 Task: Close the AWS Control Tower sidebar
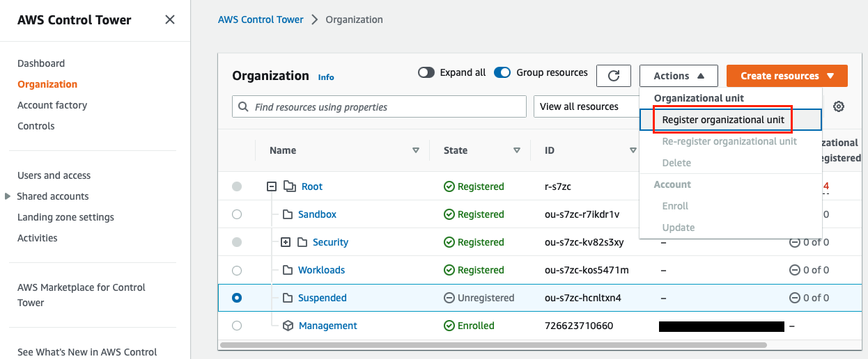pyautogui.click(x=170, y=20)
